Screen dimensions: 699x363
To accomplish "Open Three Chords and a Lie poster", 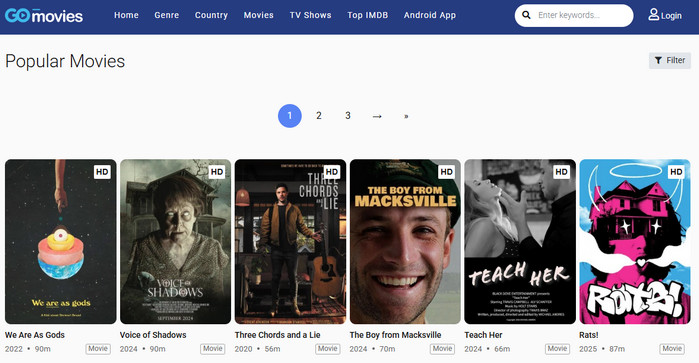I will 290,242.
